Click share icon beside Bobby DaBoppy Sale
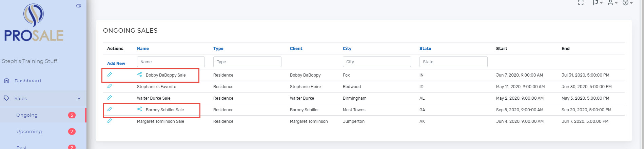The height and width of the screenshot is (149, 644). click(x=139, y=74)
